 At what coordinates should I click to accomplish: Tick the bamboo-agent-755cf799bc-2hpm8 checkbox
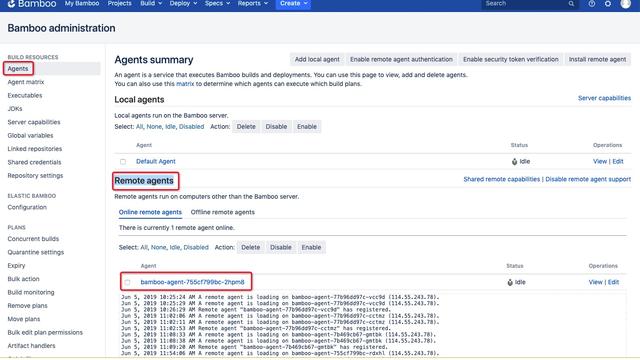tap(127, 282)
